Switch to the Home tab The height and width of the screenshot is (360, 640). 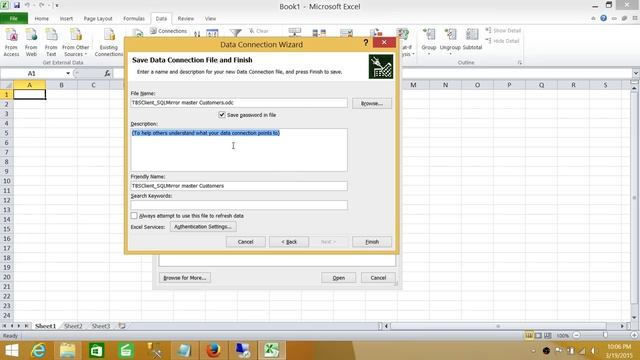pyautogui.click(x=42, y=18)
